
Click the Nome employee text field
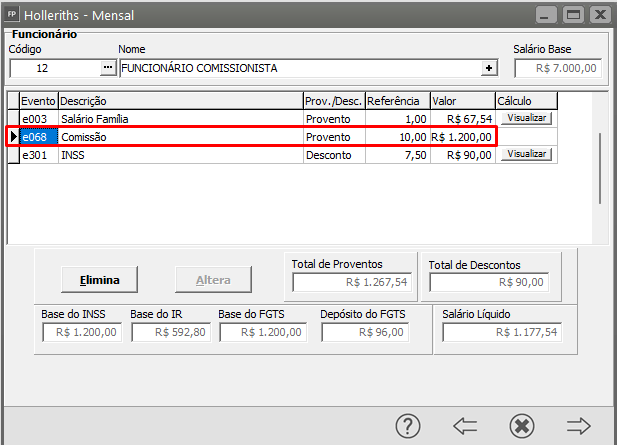299,68
